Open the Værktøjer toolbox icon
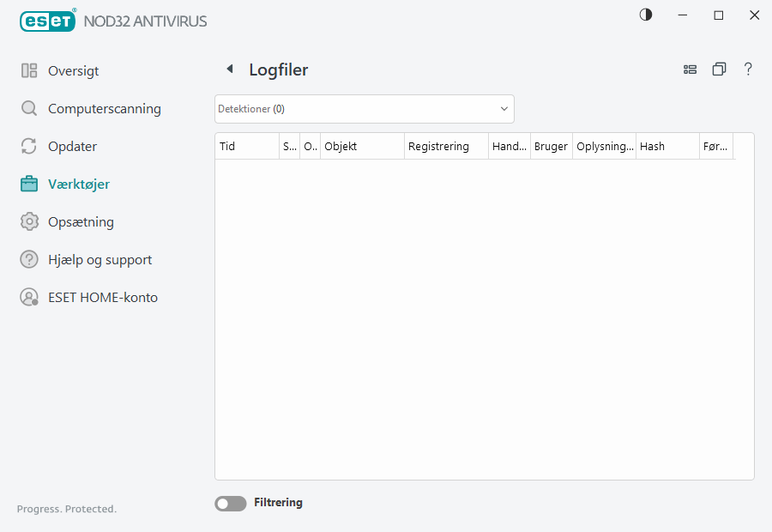 tap(28, 184)
